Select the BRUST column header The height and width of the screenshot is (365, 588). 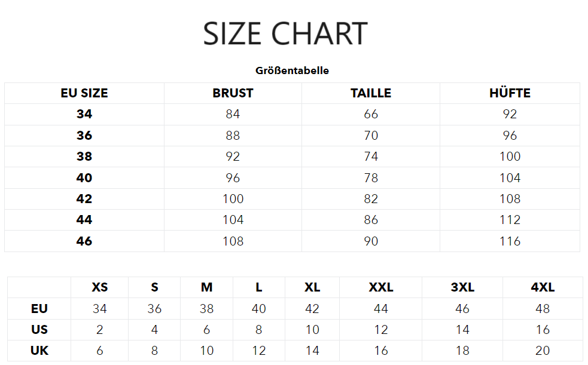tap(233, 93)
